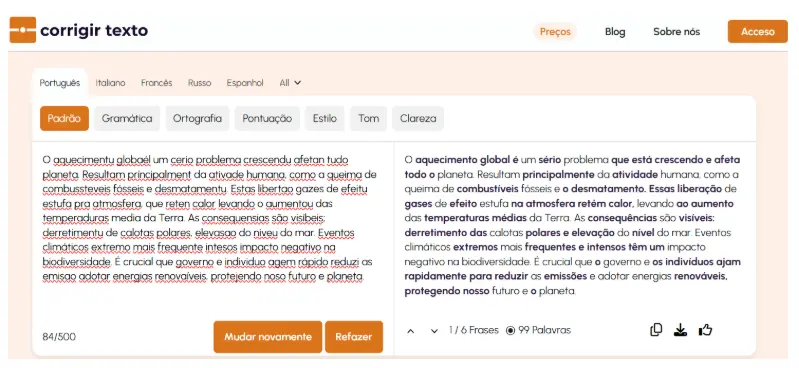
Task: Go to previous phrase with up chevron
Action: coord(411,331)
